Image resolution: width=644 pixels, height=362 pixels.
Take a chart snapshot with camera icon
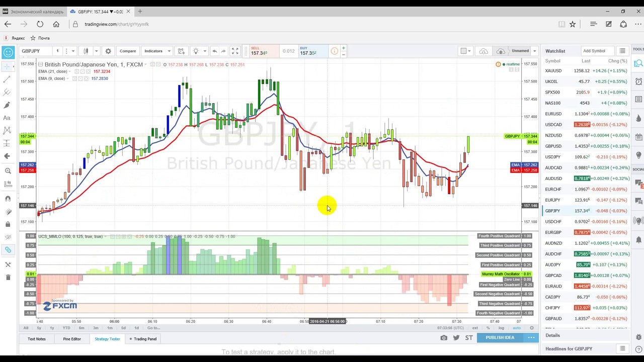(443, 338)
